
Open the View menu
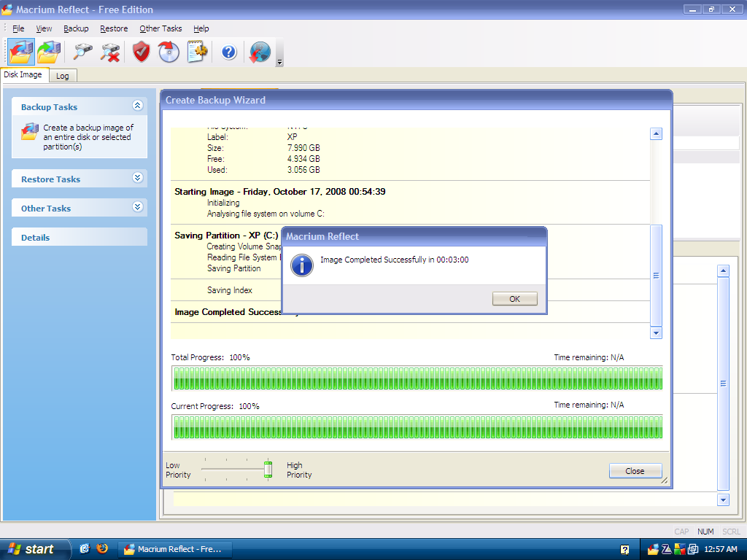pos(44,28)
